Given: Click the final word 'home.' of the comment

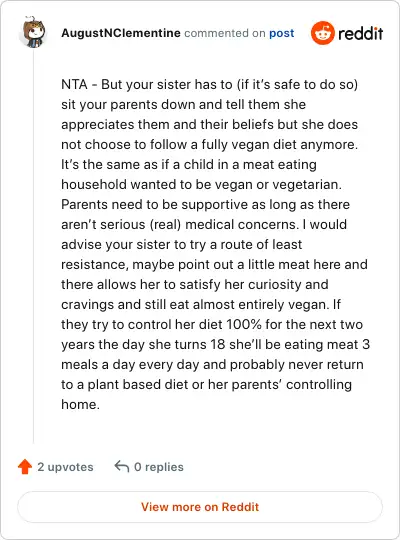Looking at the screenshot, I should pyautogui.click(x=80, y=404).
